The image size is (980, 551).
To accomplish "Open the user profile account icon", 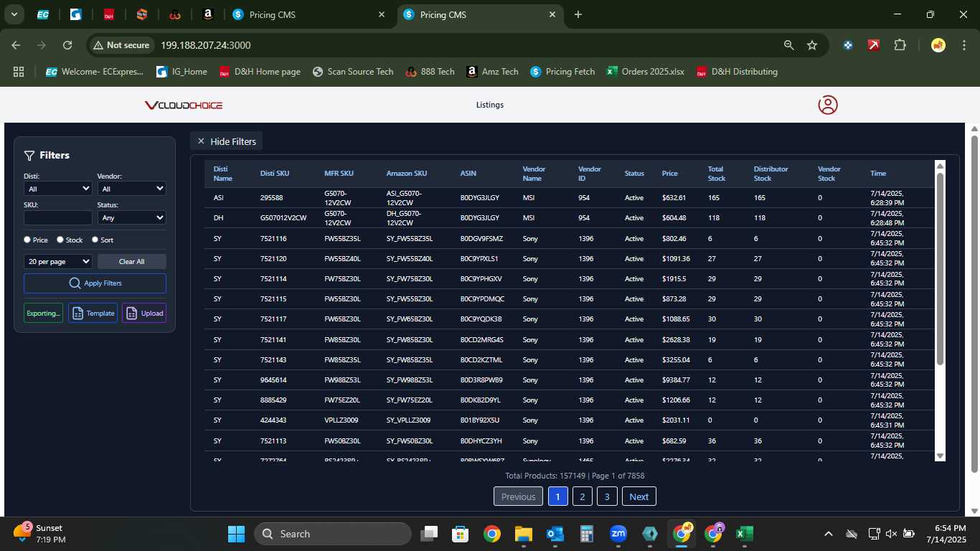I will click(x=828, y=105).
